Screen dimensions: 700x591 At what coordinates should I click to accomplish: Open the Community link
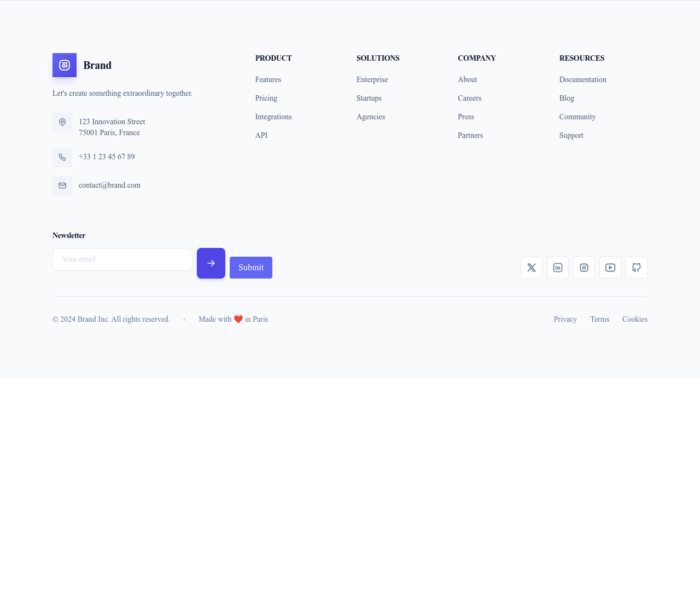click(x=577, y=117)
